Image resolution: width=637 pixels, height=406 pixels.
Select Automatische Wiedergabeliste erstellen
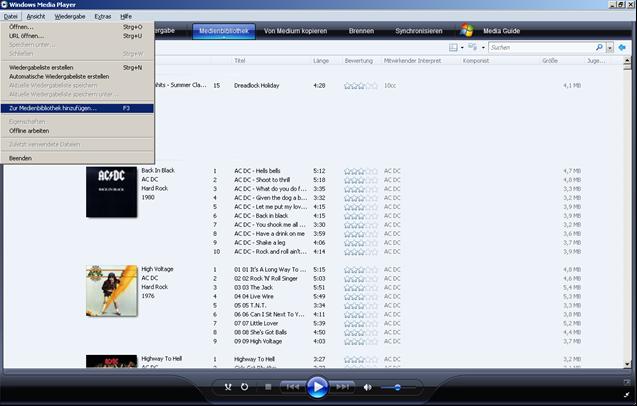[77, 76]
